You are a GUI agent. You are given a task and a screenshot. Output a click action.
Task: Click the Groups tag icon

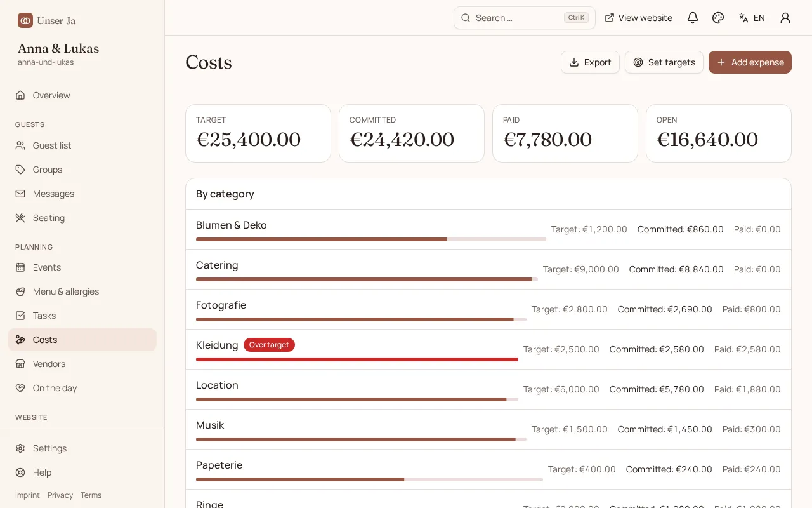pyautogui.click(x=20, y=170)
